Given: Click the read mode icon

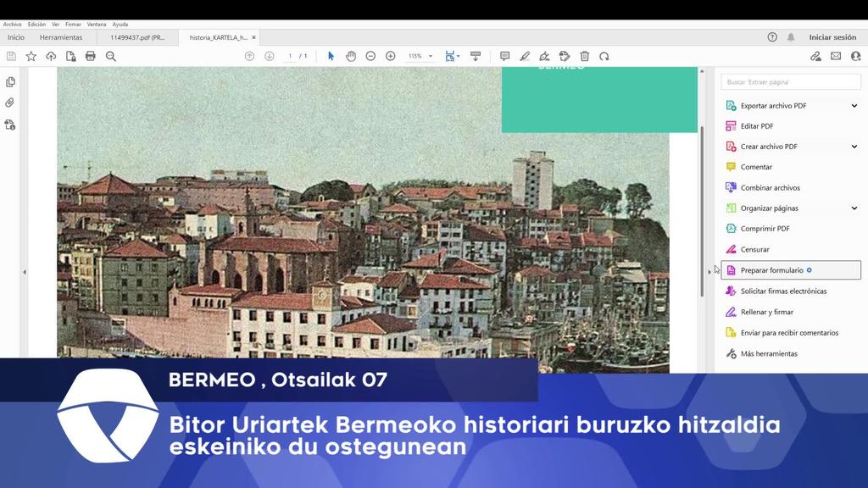Looking at the screenshot, I should click(476, 56).
